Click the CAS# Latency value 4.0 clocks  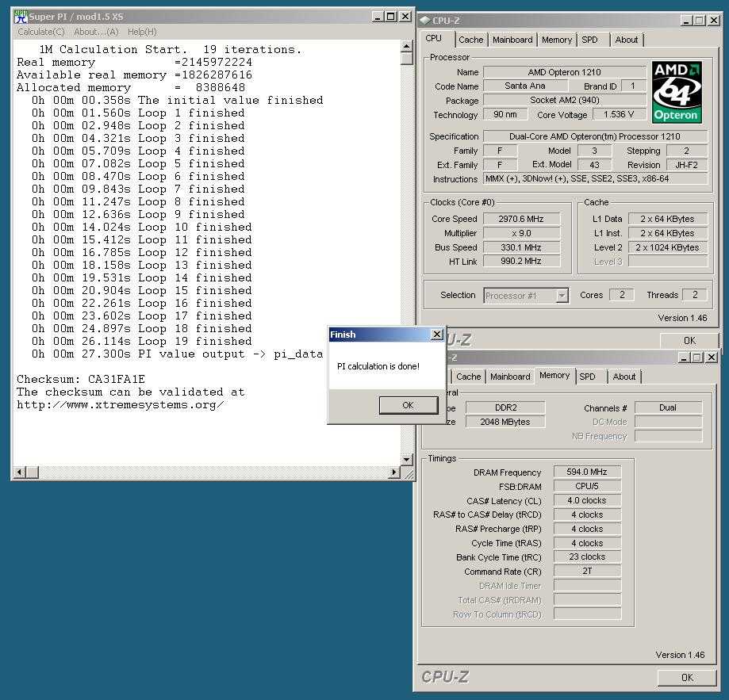click(587, 501)
